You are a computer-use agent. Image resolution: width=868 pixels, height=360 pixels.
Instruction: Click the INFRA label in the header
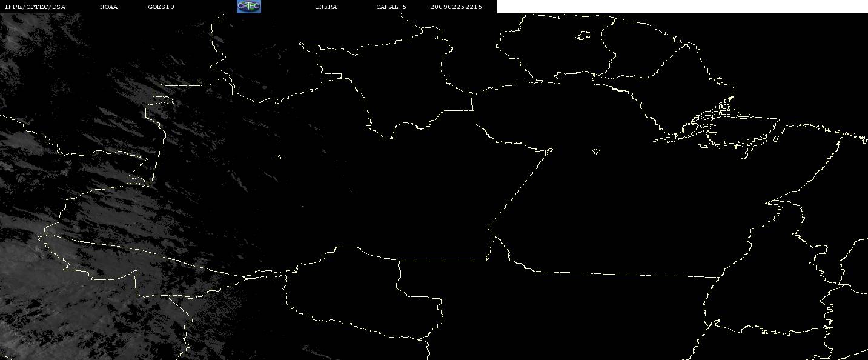pyautogui.click(x=326, y=7)
